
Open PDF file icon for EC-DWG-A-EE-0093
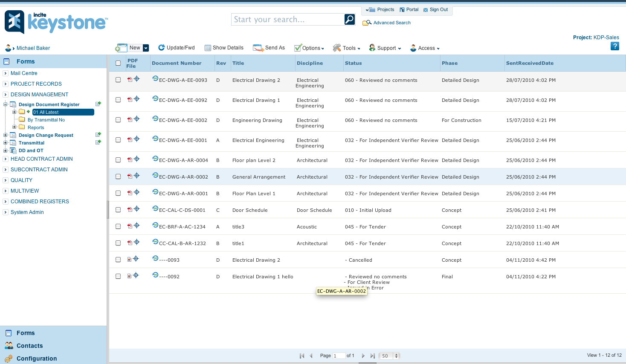pyautogui.click(x=130, y=80)
